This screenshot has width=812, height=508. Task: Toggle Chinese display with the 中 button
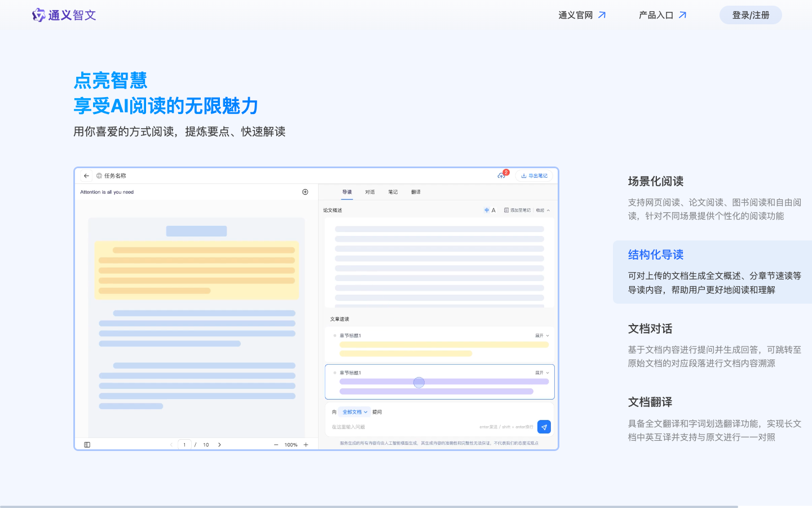pos(486,209)
